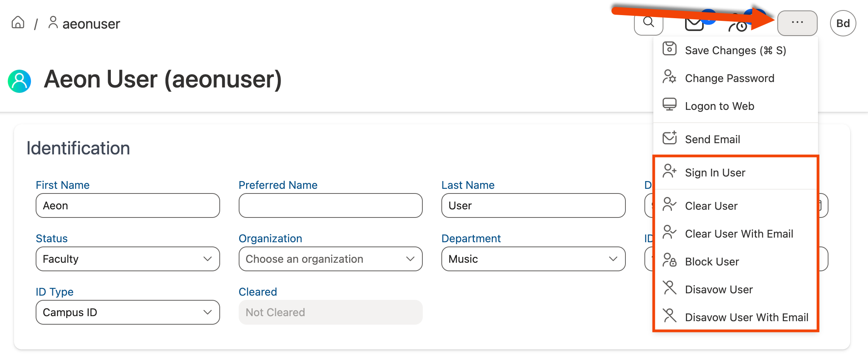
Task: Expand the Status dropdown showing Faculty
Action: pyautogui.click(x=127, y=259)
